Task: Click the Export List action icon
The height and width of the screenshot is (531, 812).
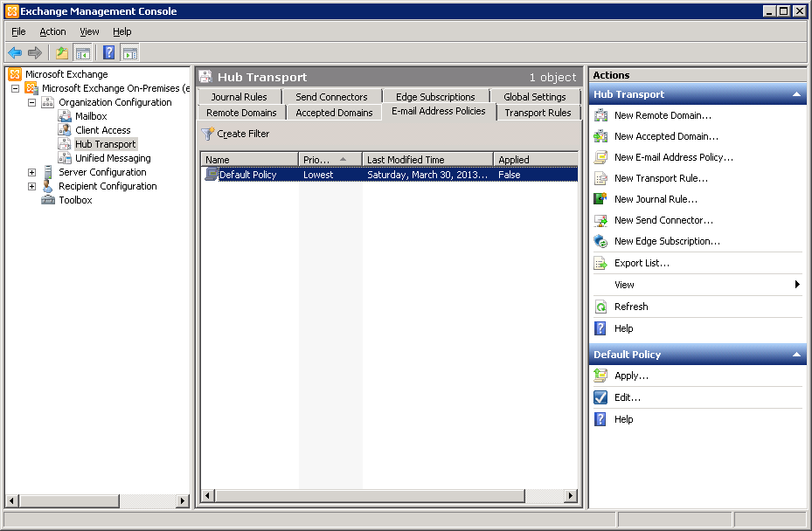Action: pyautogui.click(x=600, y=263)
